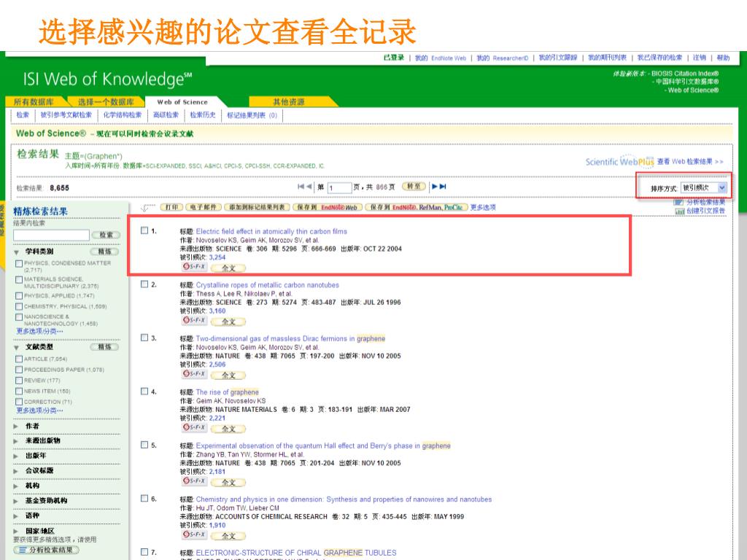Select the checkbox for result 2
Viewport: 747px width, 560px height.
point(144,284)
